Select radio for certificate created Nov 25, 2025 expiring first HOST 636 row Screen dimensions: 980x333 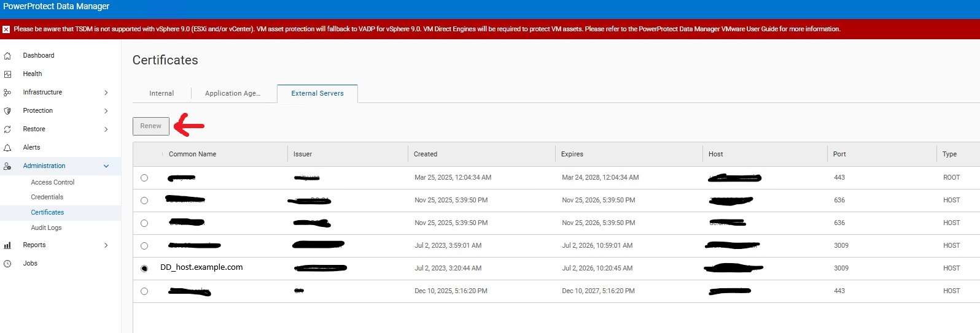coord(144,201)
